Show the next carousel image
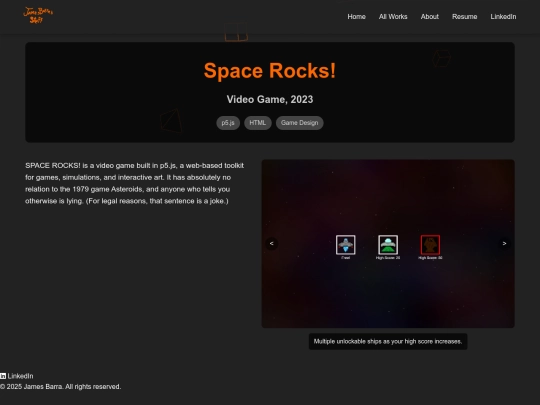The width and height of the screenshot is (540, 405). coord(505,244)
